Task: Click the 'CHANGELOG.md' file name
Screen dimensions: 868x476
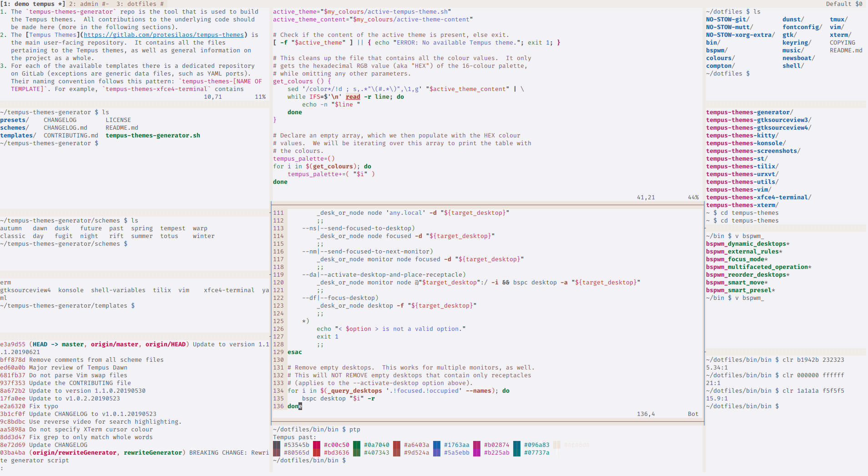Action: [66, 128]
